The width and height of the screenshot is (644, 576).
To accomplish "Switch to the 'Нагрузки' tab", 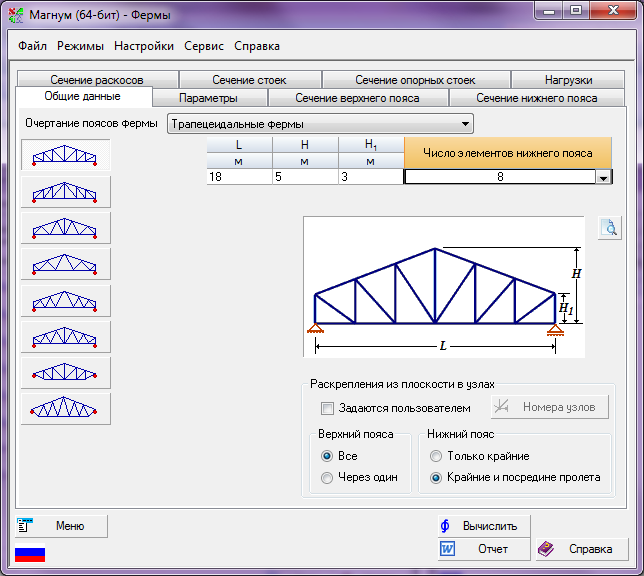I will click(x=568, y=80).
